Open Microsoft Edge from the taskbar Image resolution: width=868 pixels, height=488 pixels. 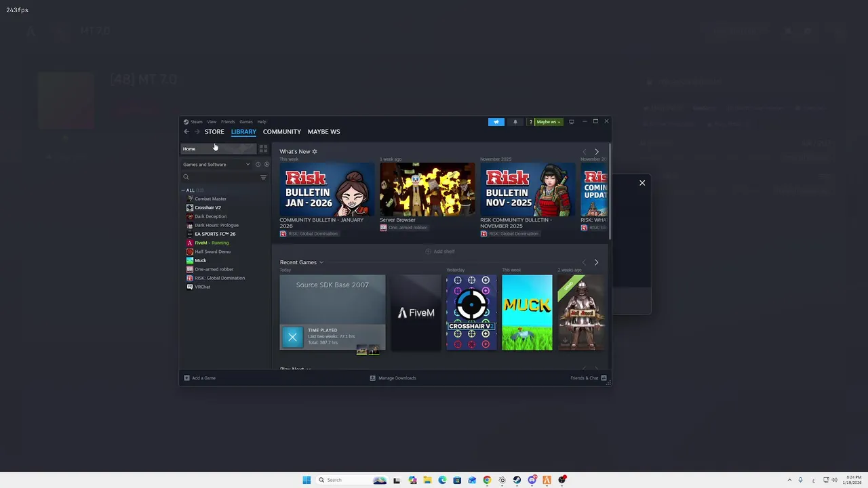(x=442, y=480)
